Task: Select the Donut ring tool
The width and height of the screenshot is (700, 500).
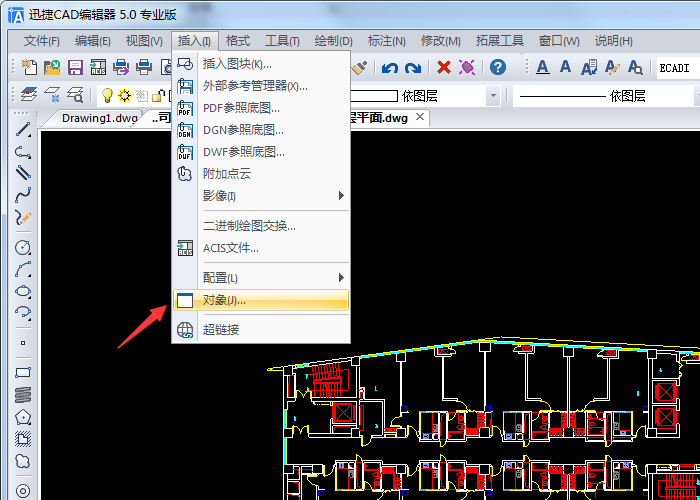Action: tap(23, 491)
